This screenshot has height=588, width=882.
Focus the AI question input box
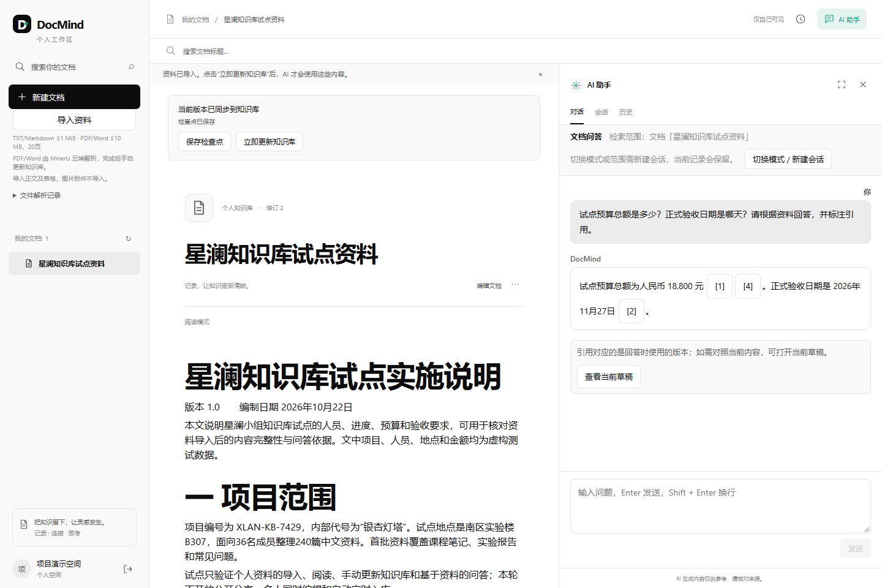click(x=720, y=506)
